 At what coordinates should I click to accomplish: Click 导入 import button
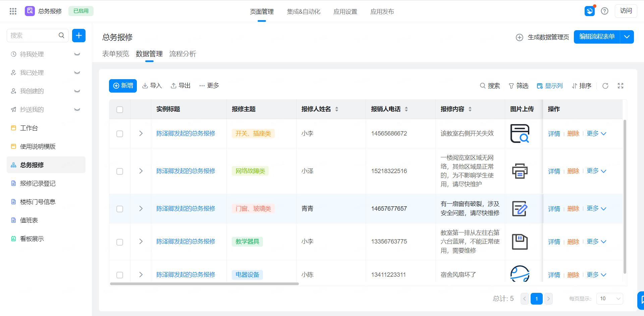(x=152, y=86)
